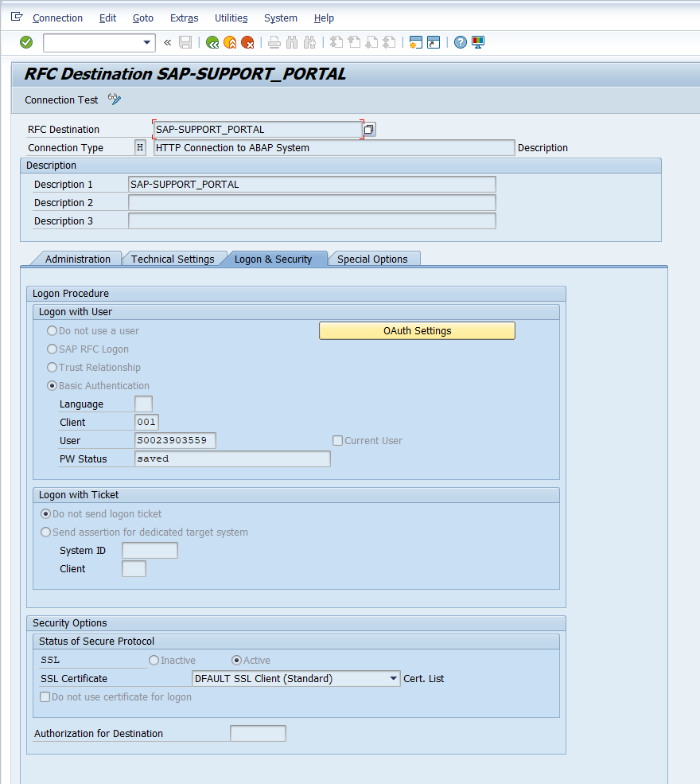Click the Connection Test button

[61, 100]
